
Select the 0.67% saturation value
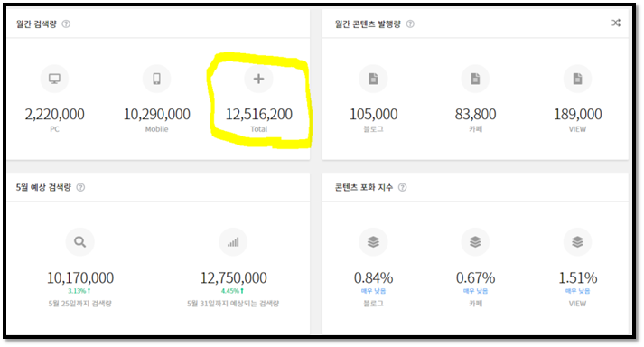[475, 278]
